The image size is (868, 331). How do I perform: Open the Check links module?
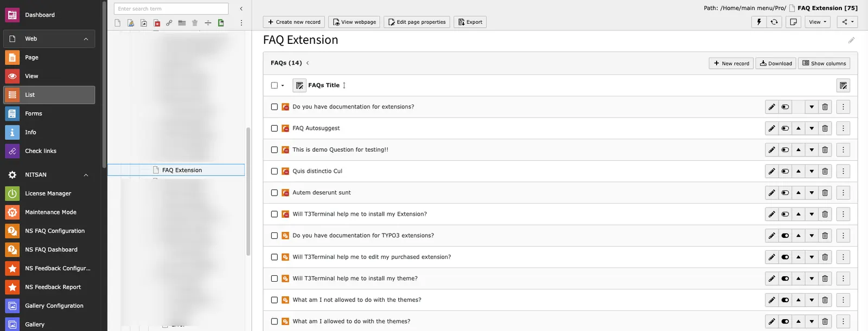pos(49,151)
